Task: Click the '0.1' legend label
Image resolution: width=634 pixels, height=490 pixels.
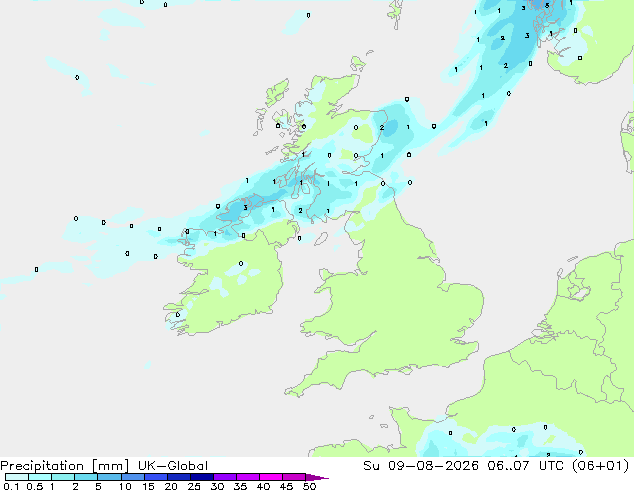Action: (x=11, y=486)
